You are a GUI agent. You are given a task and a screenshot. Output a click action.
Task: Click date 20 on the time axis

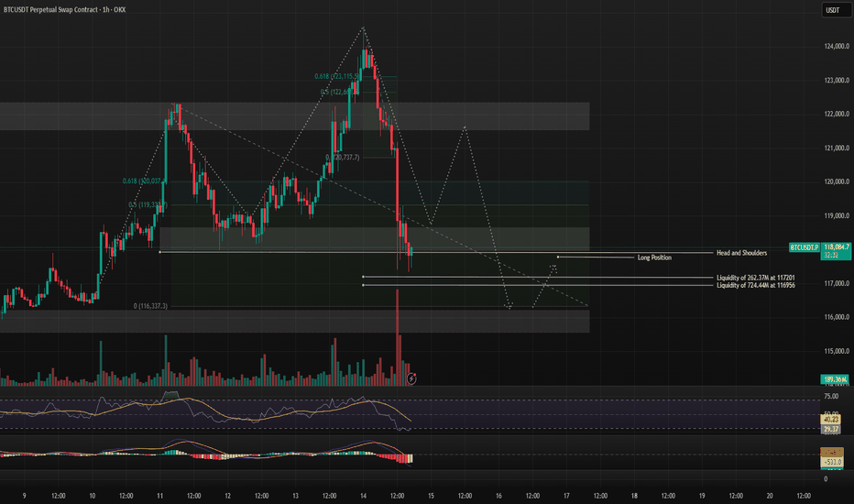[x=770, y=496]
